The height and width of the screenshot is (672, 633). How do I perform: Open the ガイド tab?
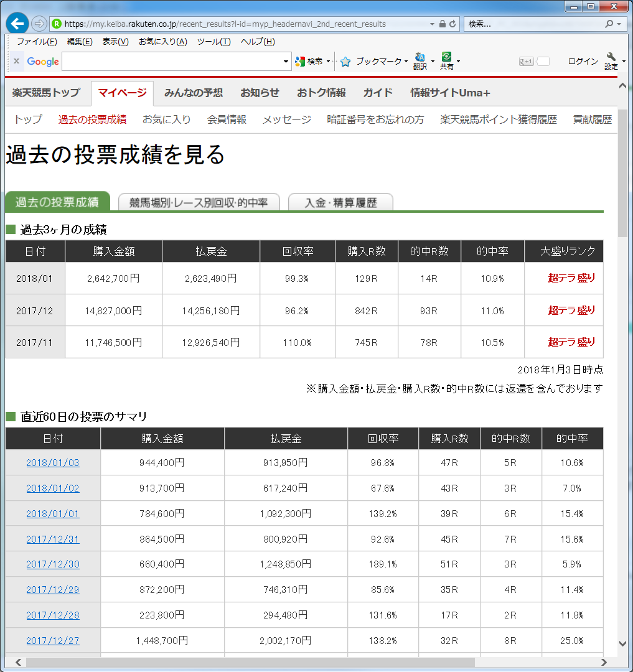coord(378,93)
